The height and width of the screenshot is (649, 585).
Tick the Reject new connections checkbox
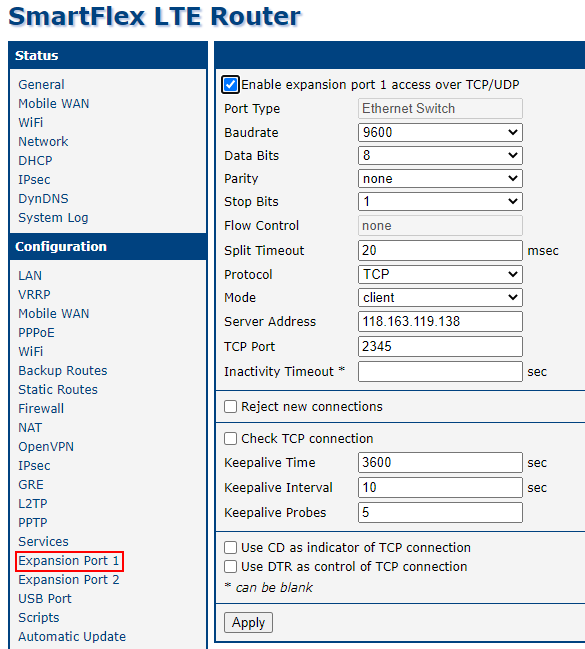pos(230,406)
